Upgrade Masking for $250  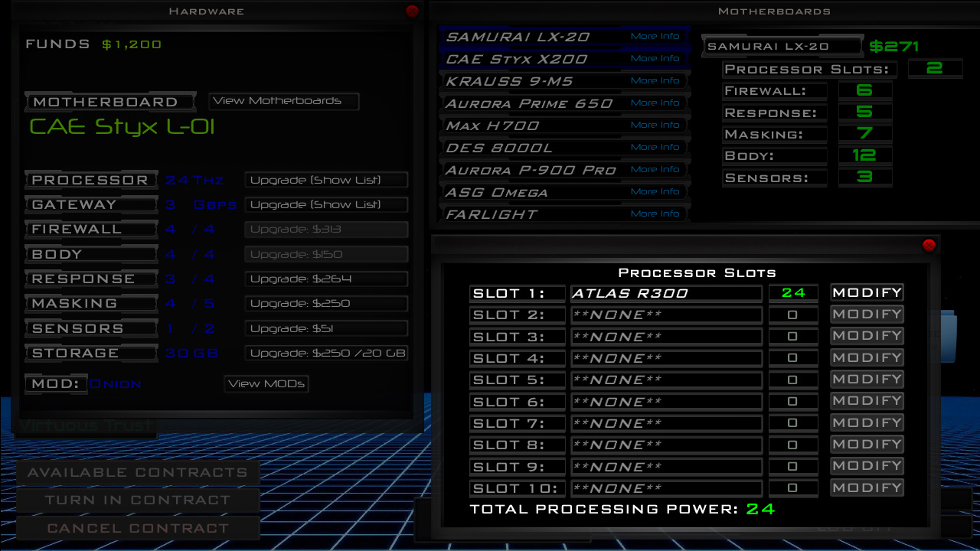coord(326,303)
